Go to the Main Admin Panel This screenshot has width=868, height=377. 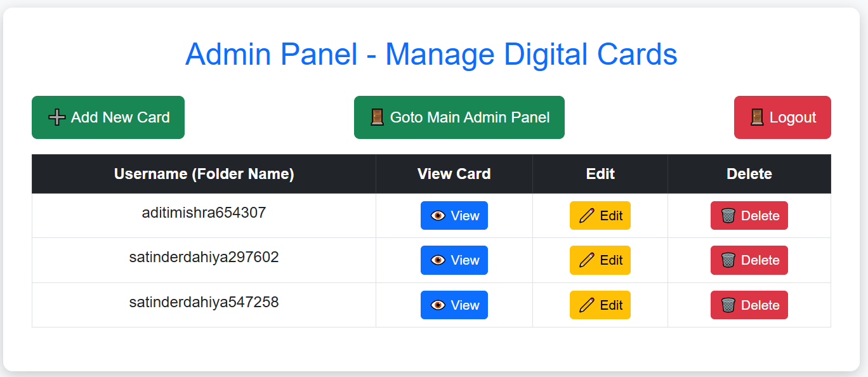pos(459,117)
